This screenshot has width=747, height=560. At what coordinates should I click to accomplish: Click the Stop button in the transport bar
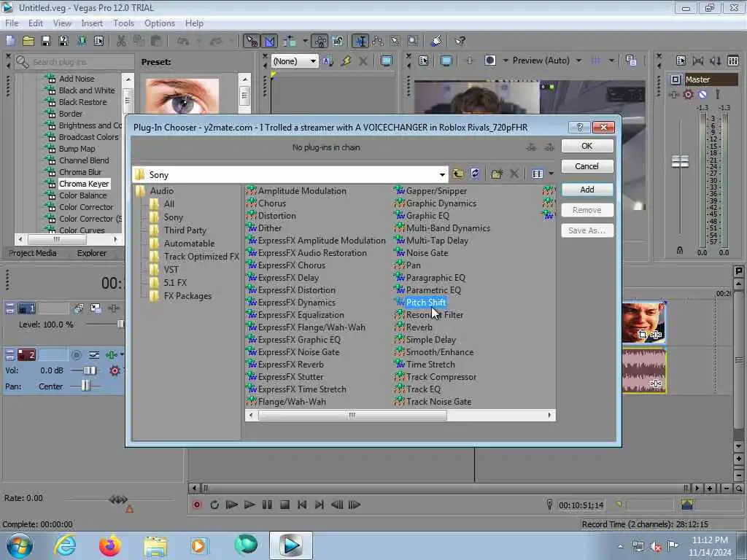[285, 505]
